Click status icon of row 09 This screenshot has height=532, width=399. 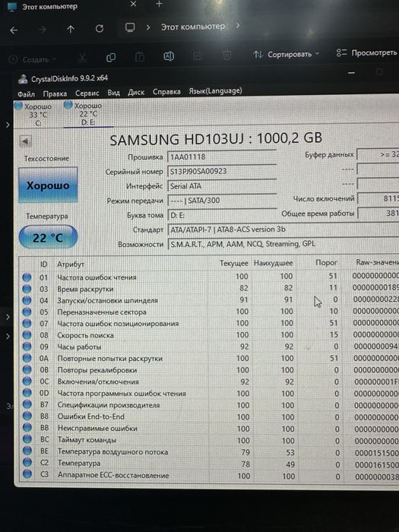coord(27,347)
